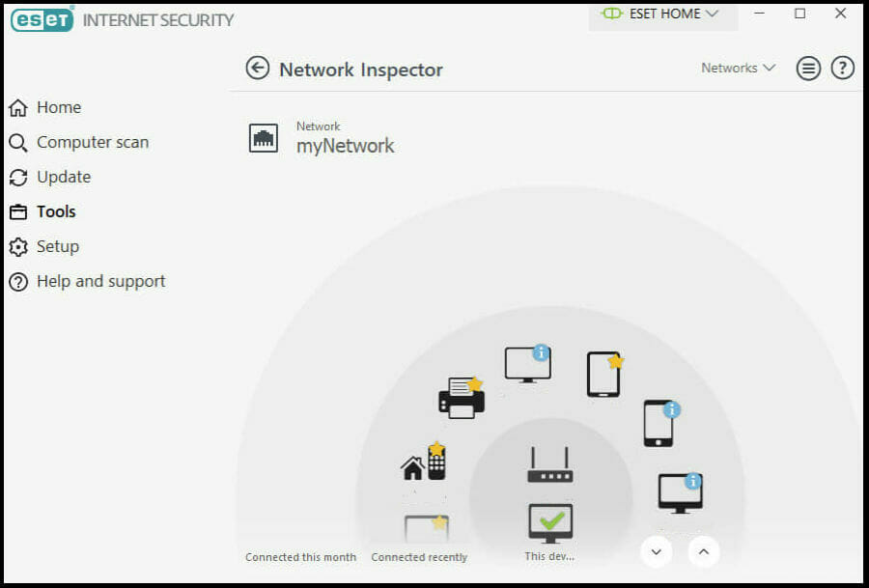
Task: Select the smart home remote device
Action: tap(424, 462)
